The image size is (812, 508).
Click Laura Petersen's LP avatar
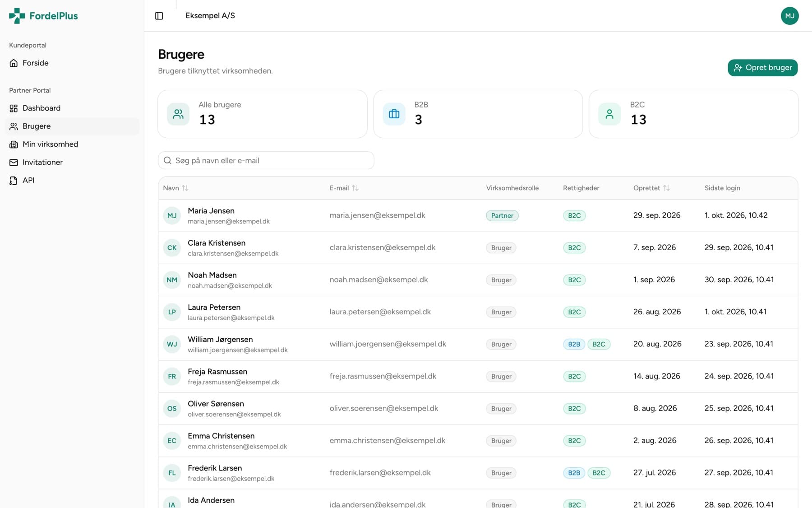point(172,312)
